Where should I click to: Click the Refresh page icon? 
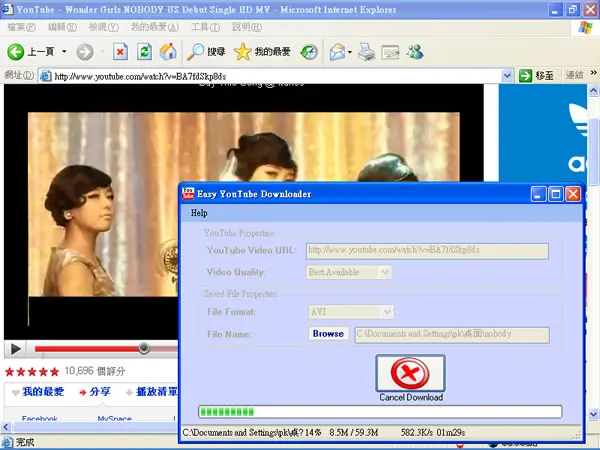145,52
